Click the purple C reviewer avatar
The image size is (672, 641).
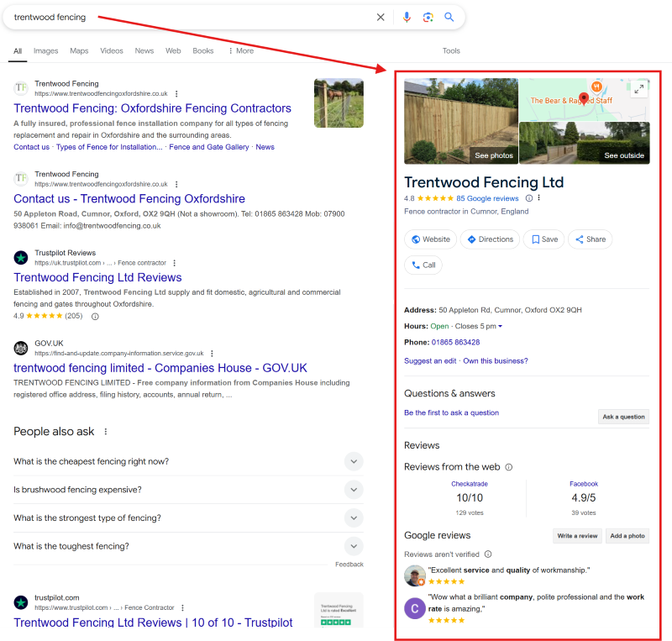click(415, 608)
